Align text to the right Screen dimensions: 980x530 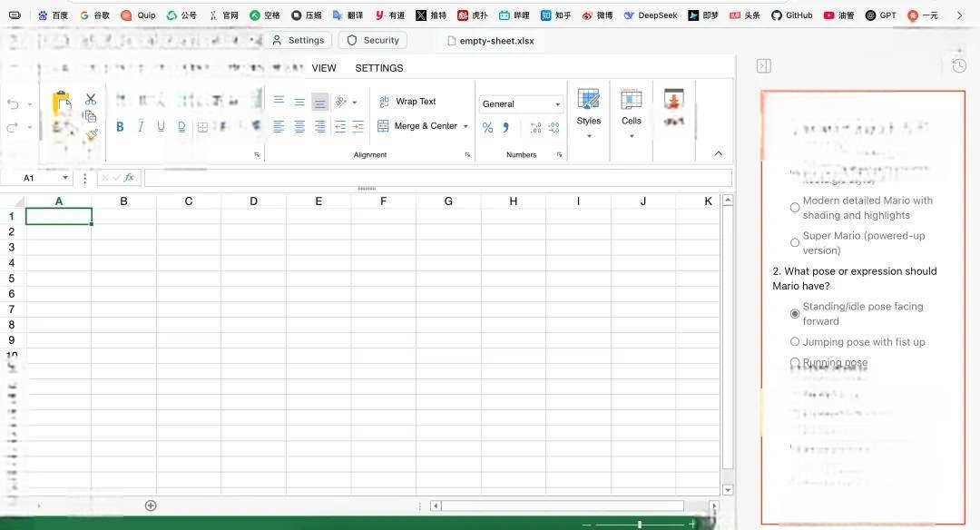[320, 127]
